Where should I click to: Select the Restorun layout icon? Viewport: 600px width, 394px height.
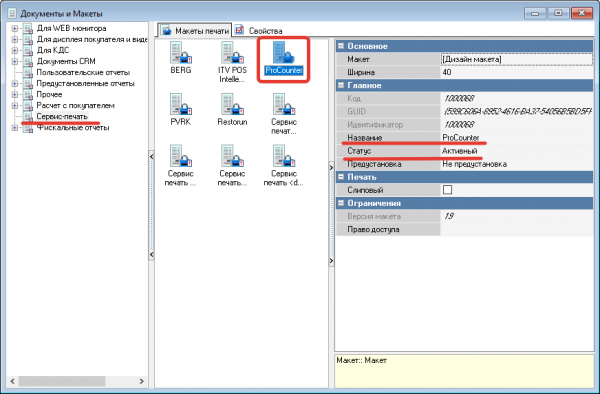click(232, 104)
